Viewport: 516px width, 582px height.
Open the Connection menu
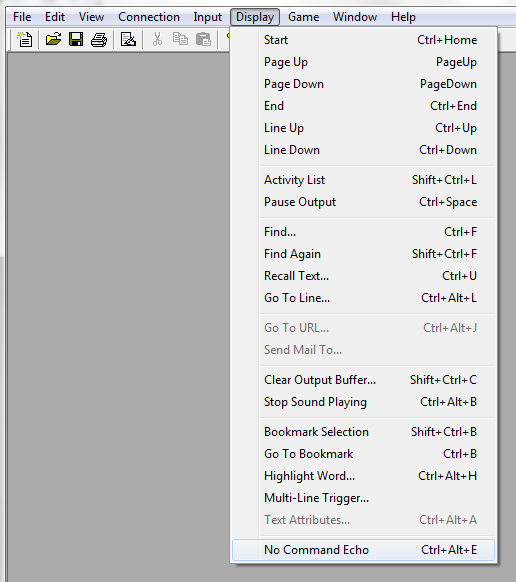[x=149, y=17]
